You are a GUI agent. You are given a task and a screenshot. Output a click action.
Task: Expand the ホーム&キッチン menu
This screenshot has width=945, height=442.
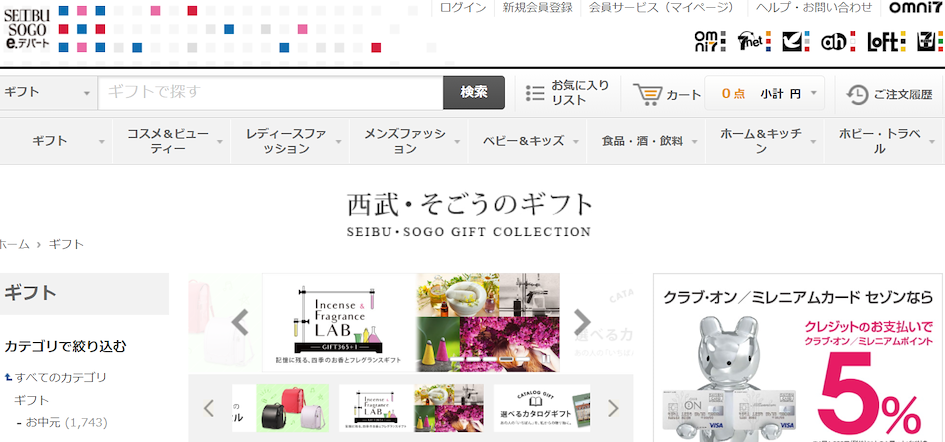764,141
